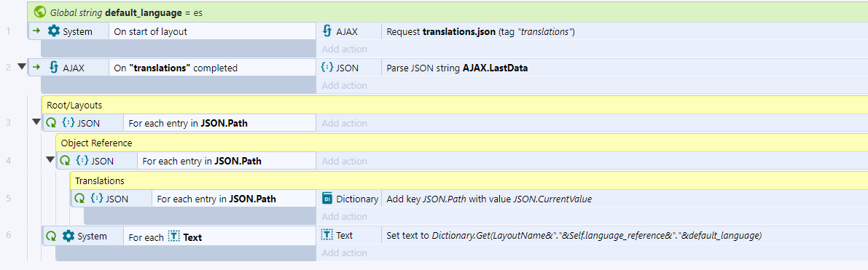Select the On start of layout condition
The width and height of the screenshot is (868, 270).
[151, 31]
